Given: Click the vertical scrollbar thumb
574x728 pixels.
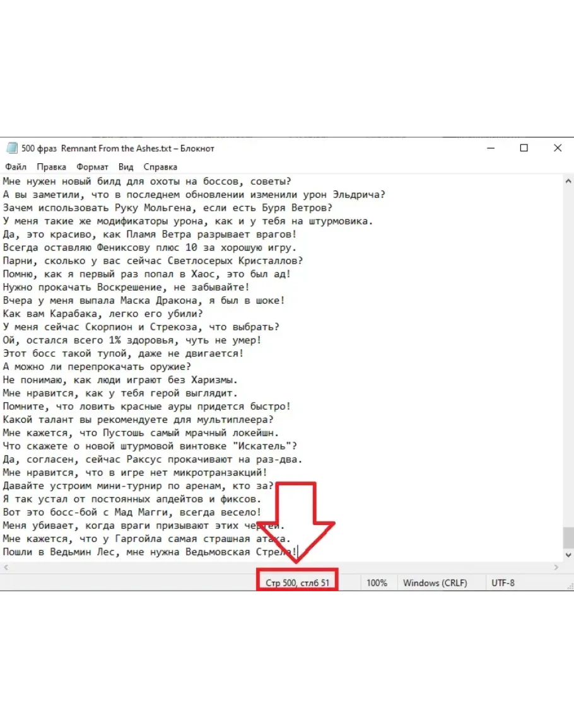Looking at the screenshot, I should click(568, 538).
